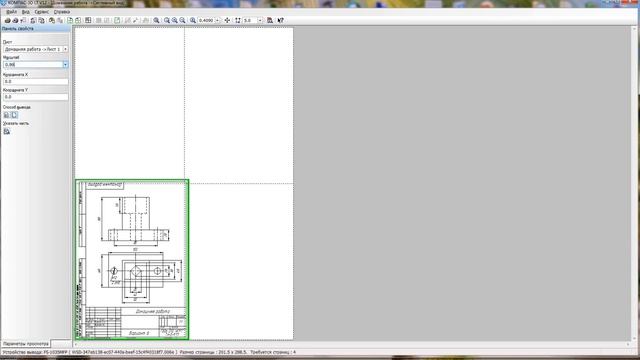The height and width of the screenshot is (360, 640).
Task: Click the toolbar icon left of the help cursor
Action: click(x=270, y=20)
